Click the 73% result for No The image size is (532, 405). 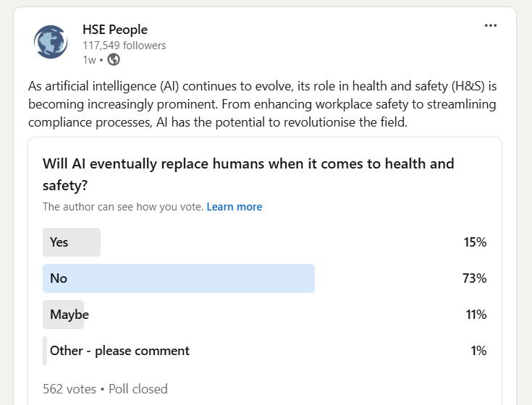coord(474,278)
